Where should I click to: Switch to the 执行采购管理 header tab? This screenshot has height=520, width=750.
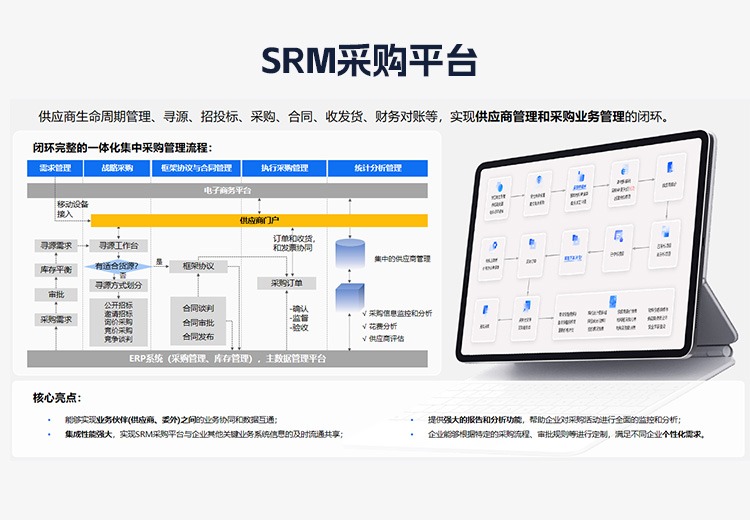coord(285,168)
